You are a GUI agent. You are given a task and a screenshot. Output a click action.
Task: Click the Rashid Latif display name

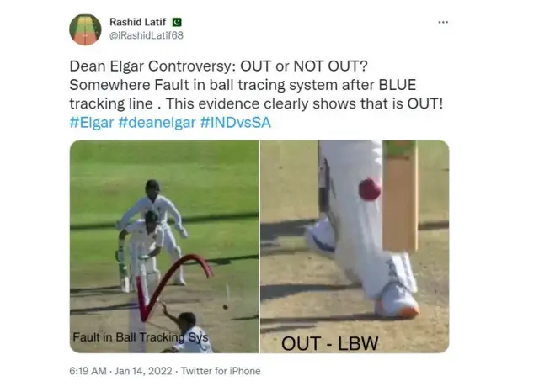pyautogui.click(x=137, y=22)
